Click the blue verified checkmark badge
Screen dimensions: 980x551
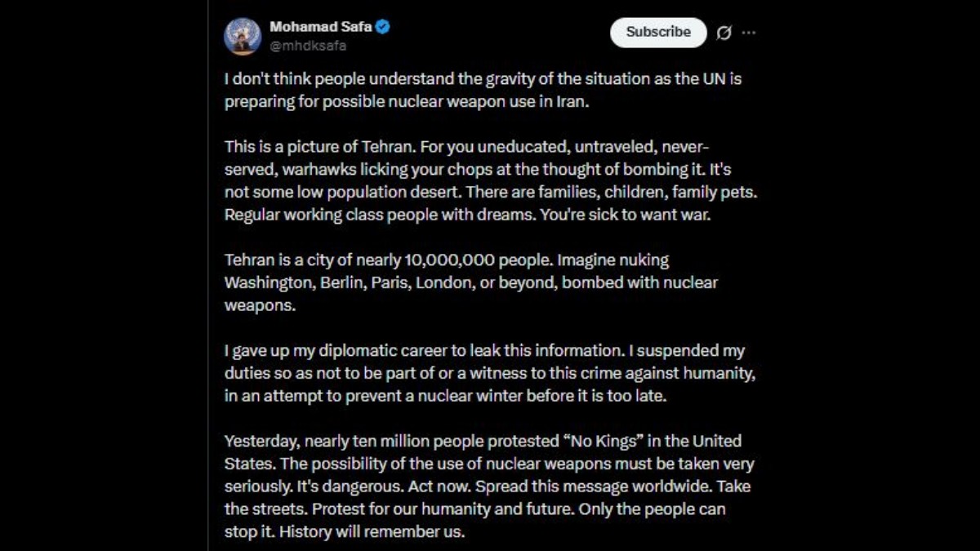(383, 27)
